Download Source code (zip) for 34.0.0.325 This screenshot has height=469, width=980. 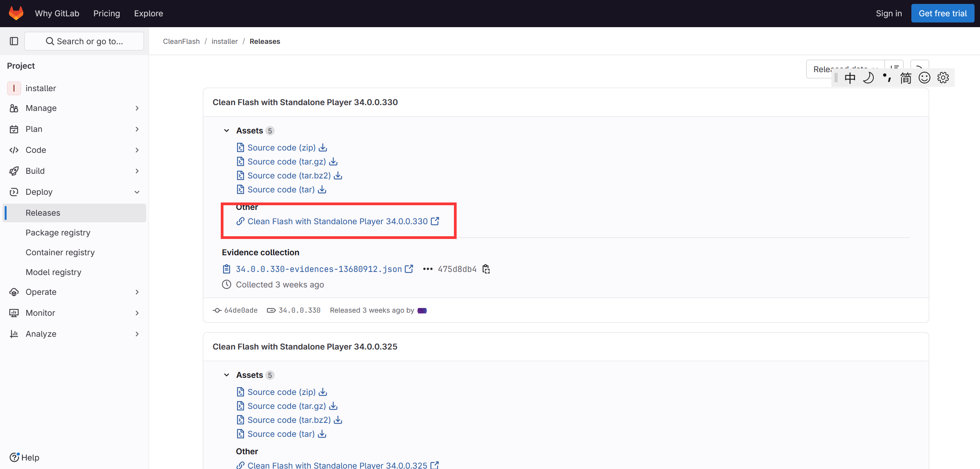[323, 392]
